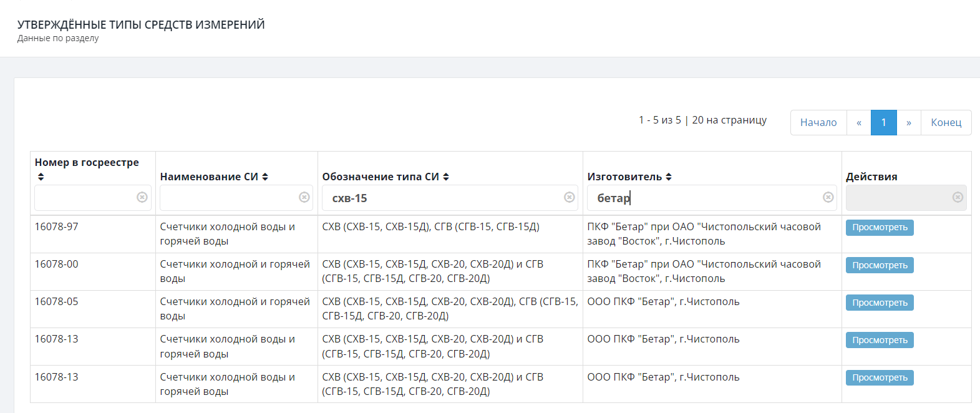Image resolution: width=980 pixels, height=413 pixels.
Task: Clear the Наименование СИ filter field
Action: (x=304, y=197)
